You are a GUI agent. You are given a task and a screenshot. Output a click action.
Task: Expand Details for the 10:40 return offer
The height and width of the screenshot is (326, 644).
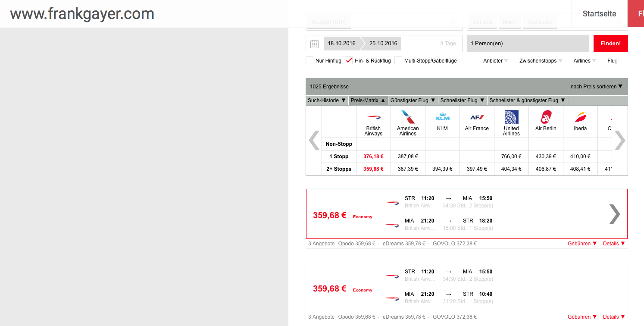614,317
